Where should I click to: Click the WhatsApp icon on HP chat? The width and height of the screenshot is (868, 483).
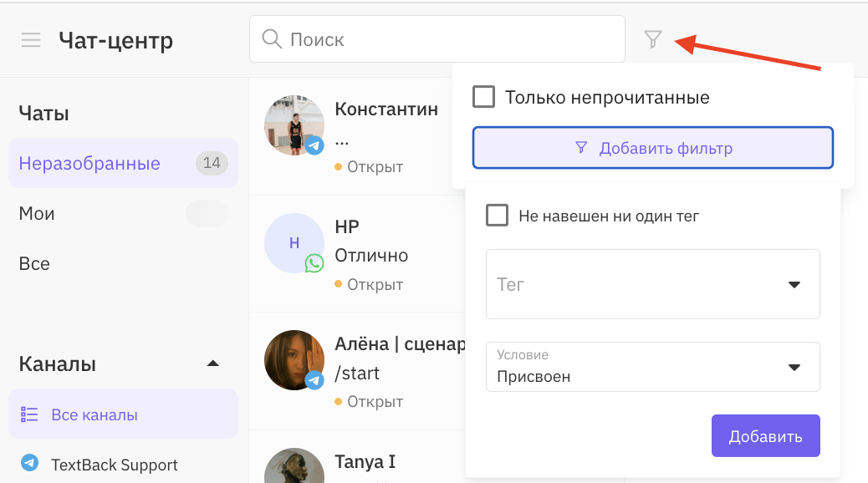tap(314, 263)
